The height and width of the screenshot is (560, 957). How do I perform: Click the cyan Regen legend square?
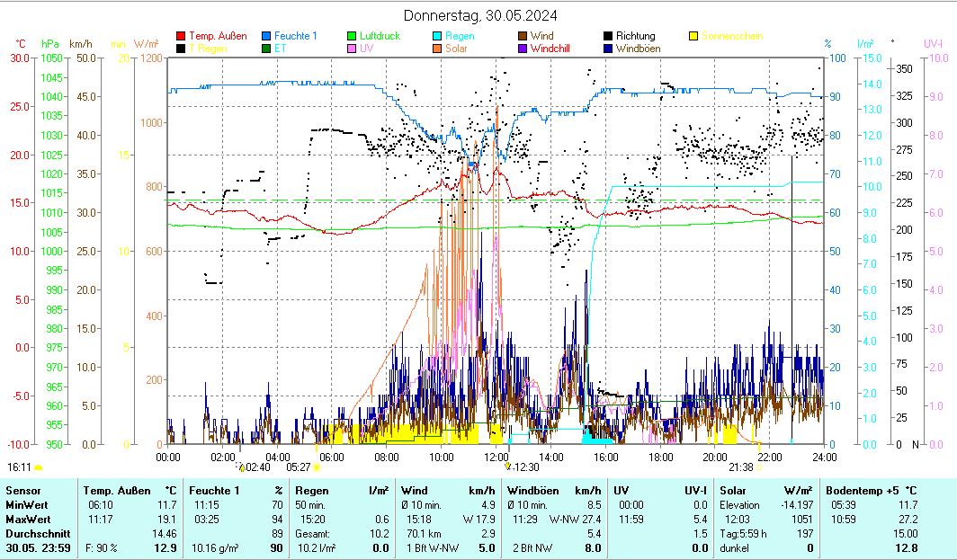(438, 37)
